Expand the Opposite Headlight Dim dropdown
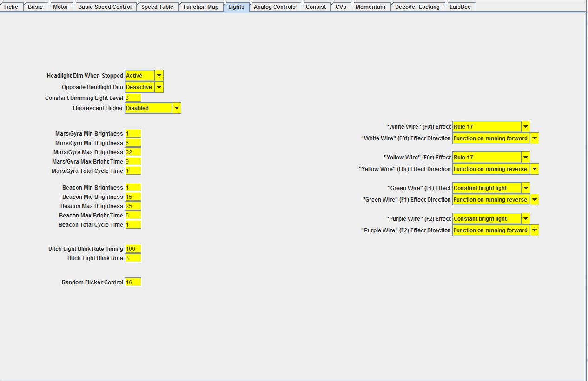The image size is (588, 381). pyautogui.click(x=144, y=87)
